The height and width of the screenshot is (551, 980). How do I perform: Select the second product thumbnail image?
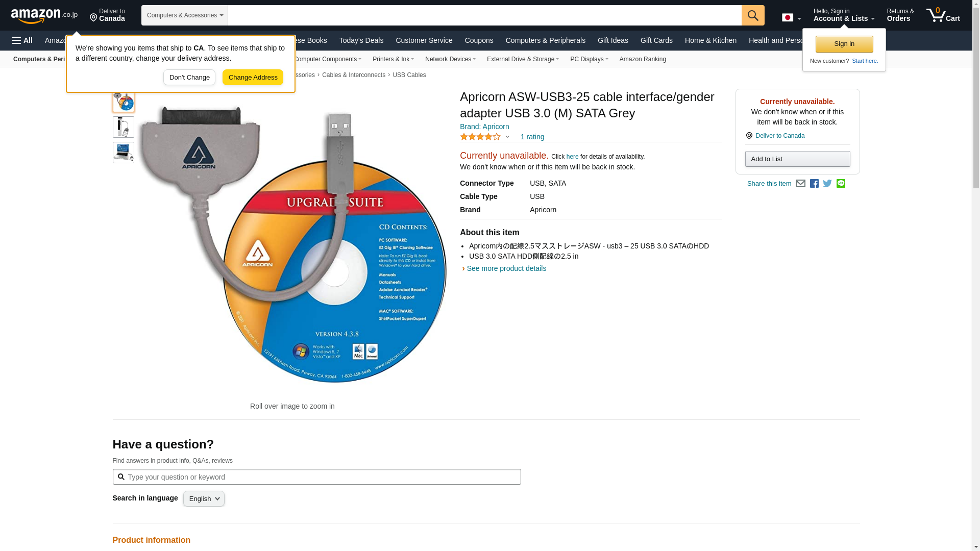tap(124, 127)
